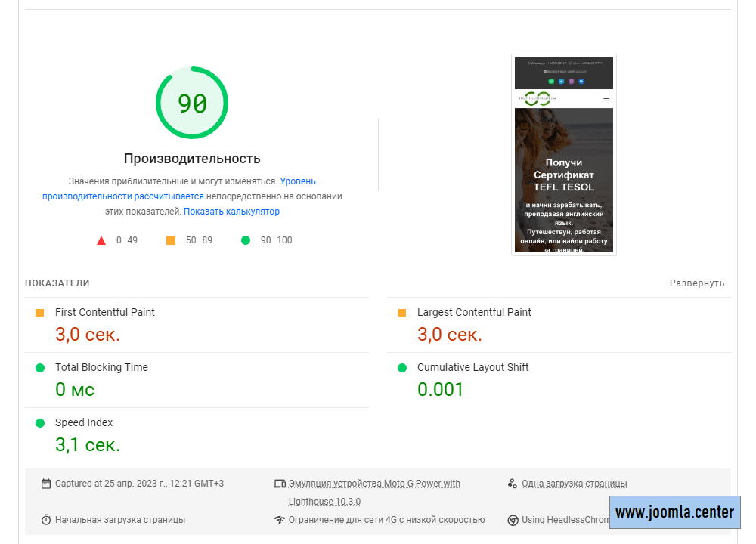Viewport: 756px width, 544px height.
Task: Click the stopwatch icon for initial page load
Action: click(x=46, y=520)
